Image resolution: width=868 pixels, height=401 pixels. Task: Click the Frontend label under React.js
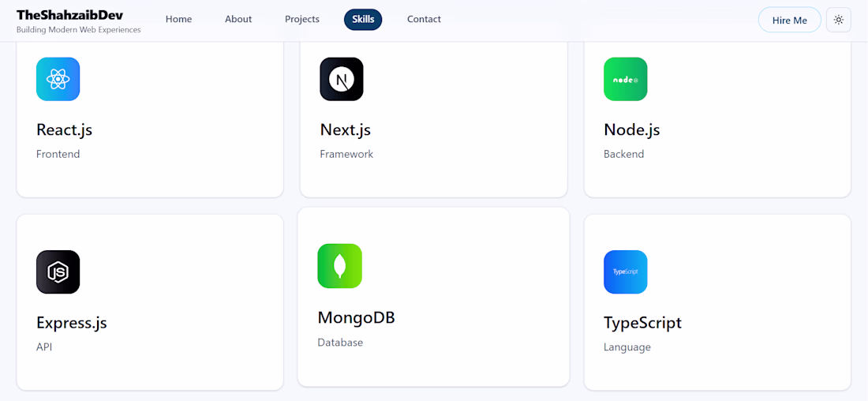point(58,154)
